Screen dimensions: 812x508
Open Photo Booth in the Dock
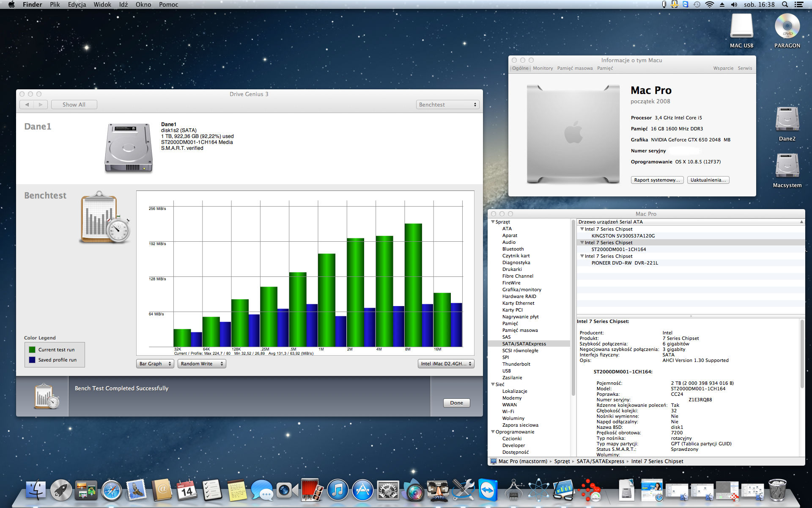[x=312, y=490]
